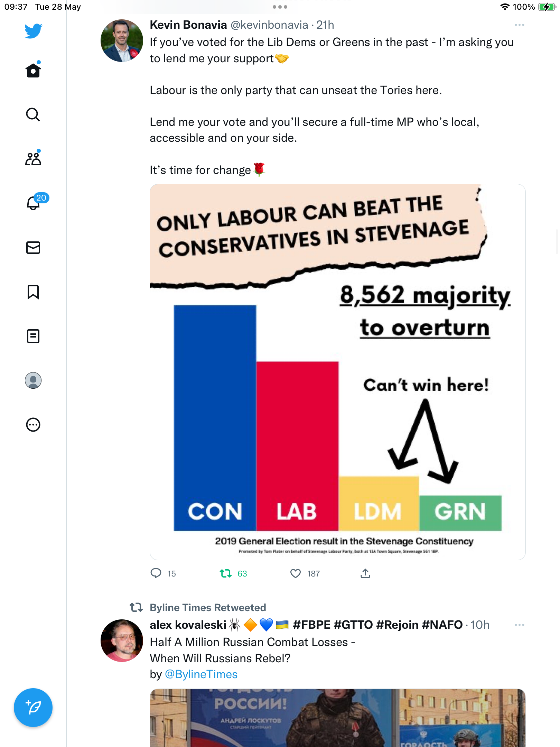
Task: Reply to Kevin Bonavia's tweet
Action: coord(156,573)
